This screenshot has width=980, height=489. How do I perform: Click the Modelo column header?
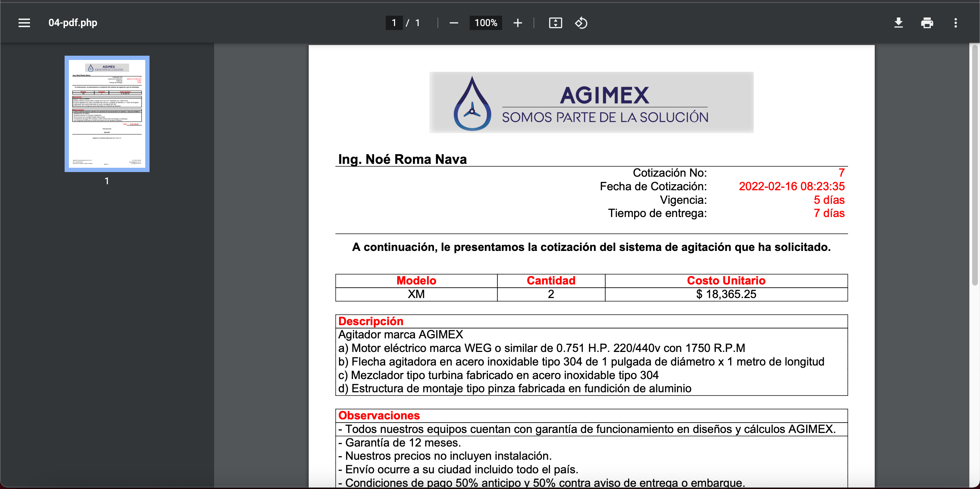click(416, 281)
